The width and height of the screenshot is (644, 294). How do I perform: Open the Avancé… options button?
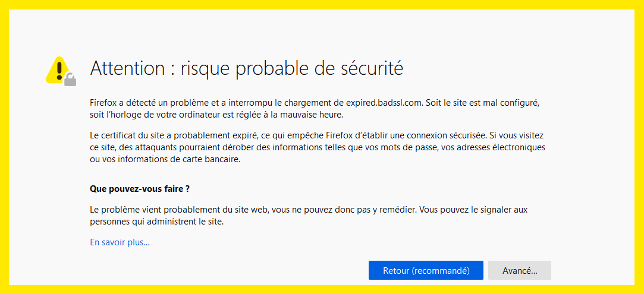[x=519, y=270]
